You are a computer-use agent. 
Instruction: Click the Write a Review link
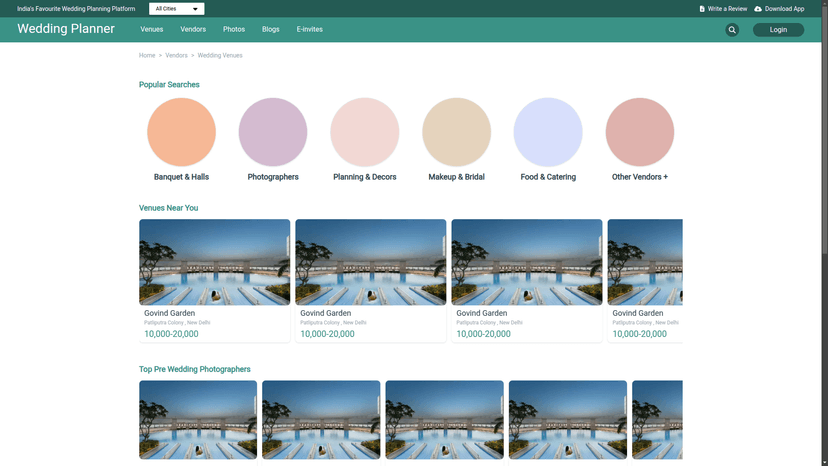pyautogui.click(x=727, y=9)
